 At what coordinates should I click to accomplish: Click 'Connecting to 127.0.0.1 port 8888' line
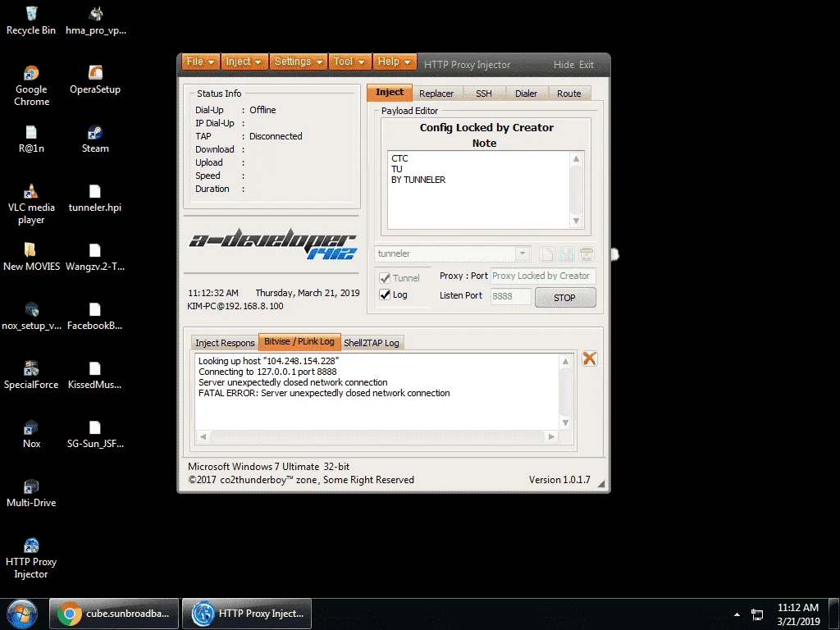pos(268,372)
